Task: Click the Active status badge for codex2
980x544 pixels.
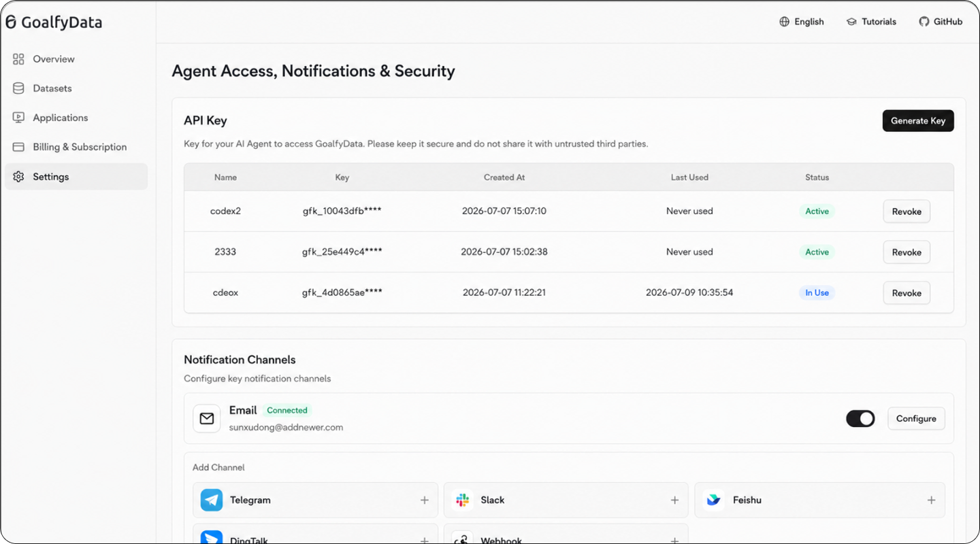Action: (817, 211)
